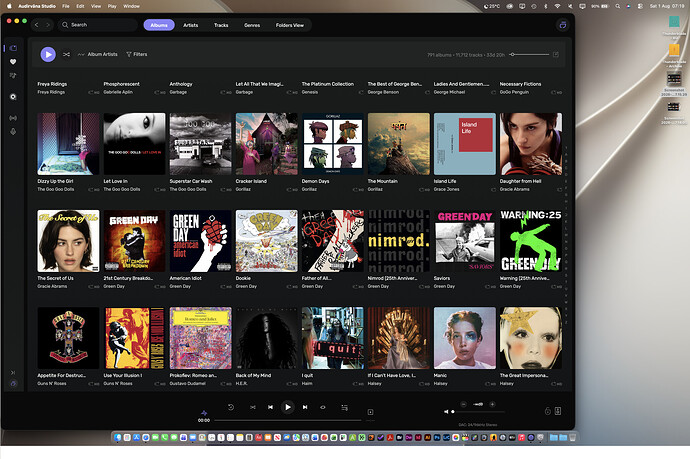Switch to the Tracks tab
Screen dimensions: 690x459
coord(221,25)
